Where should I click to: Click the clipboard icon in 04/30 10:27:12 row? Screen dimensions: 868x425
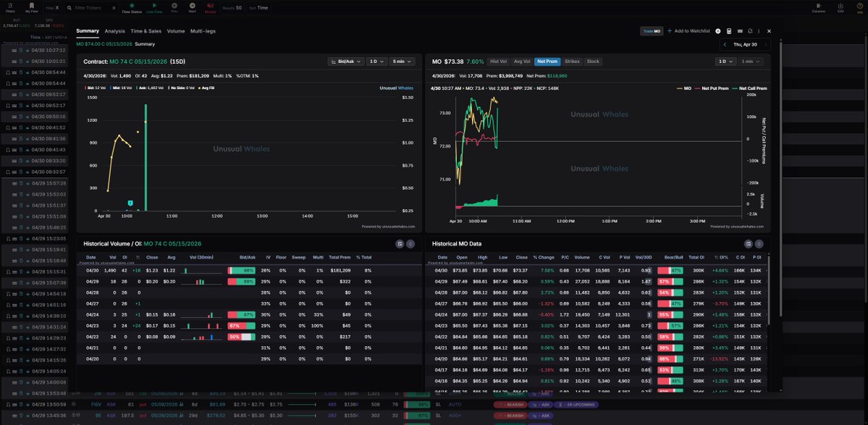(x=21, y=50)
